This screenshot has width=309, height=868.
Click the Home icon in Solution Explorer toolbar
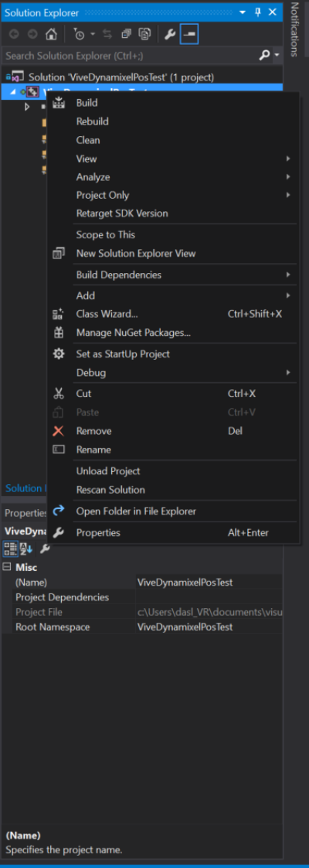click(x=51, y=34)
